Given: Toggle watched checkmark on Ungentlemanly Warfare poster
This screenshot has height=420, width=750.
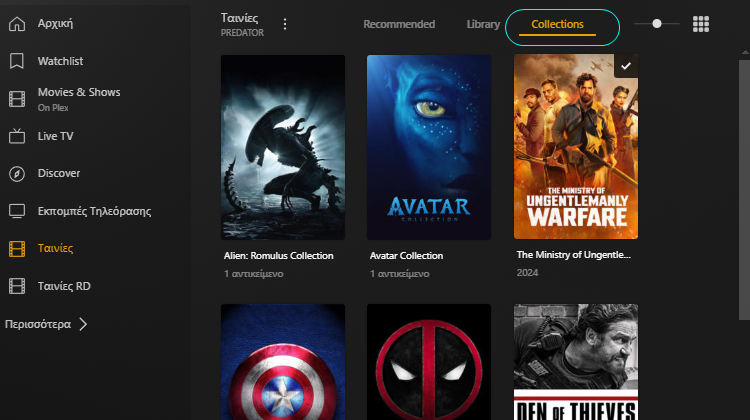Looking at the screenshot, I should (x=626, y=66).
